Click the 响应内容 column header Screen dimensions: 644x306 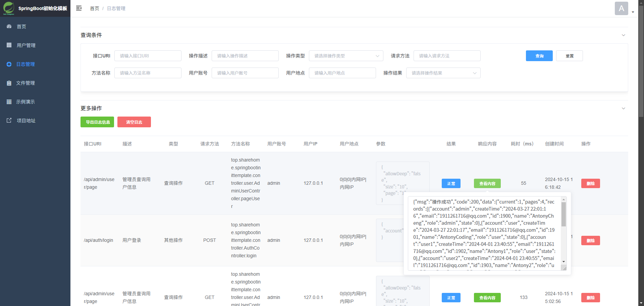point(487,144)
